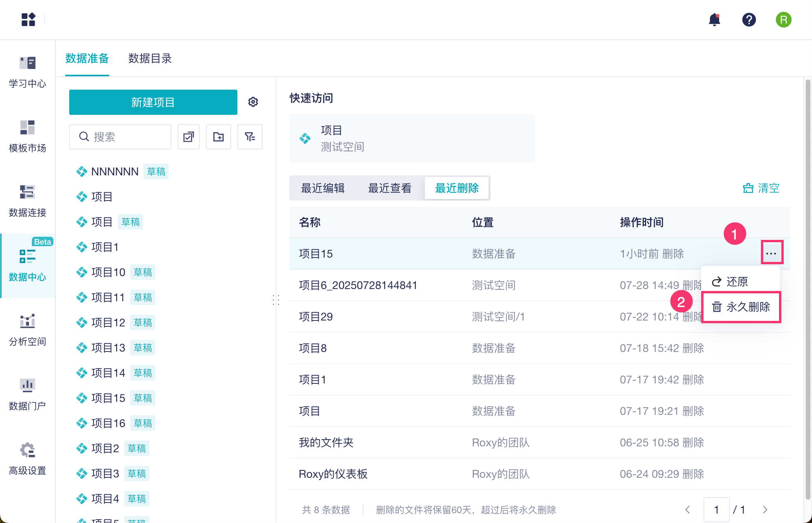Open 数据连接 in the sidebar

(x=28, y=201)
